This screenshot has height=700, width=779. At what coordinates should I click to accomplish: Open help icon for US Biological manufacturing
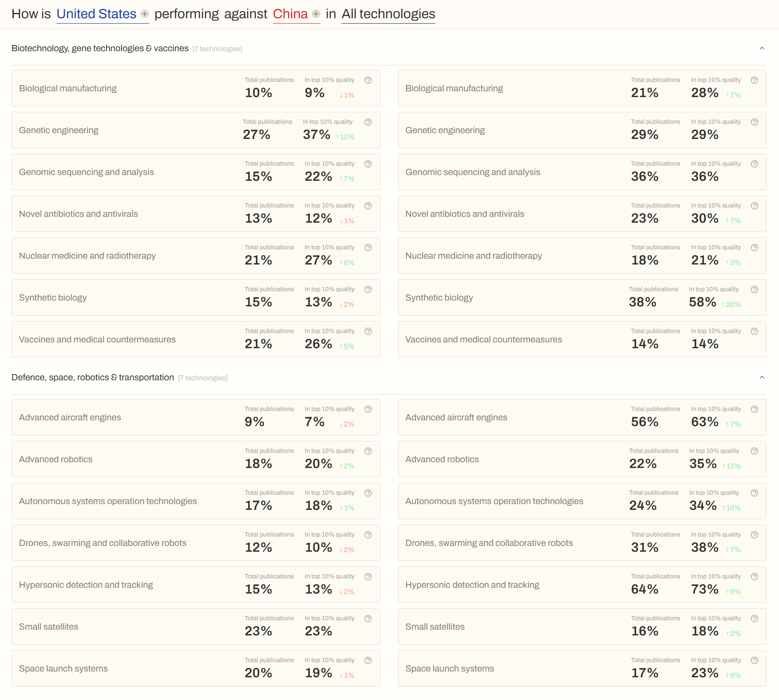[x=368, y=80]
